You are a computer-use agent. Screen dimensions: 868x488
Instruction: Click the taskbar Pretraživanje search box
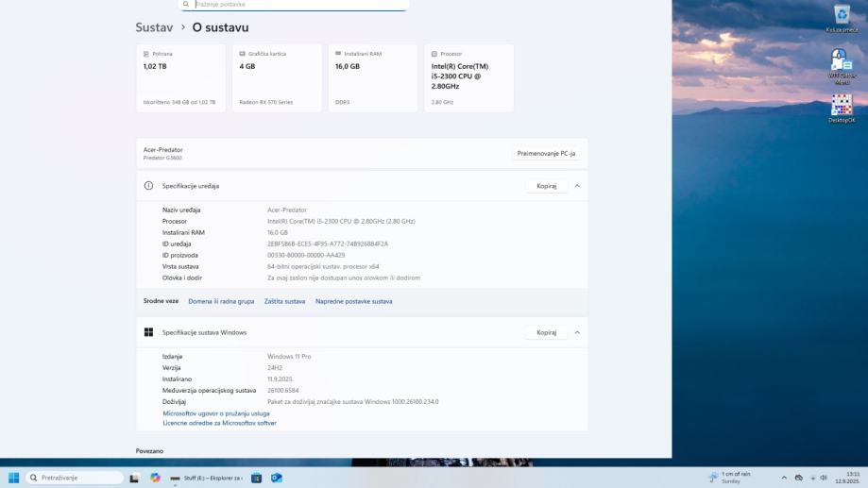pyautogui.click(x=75, y=478)
